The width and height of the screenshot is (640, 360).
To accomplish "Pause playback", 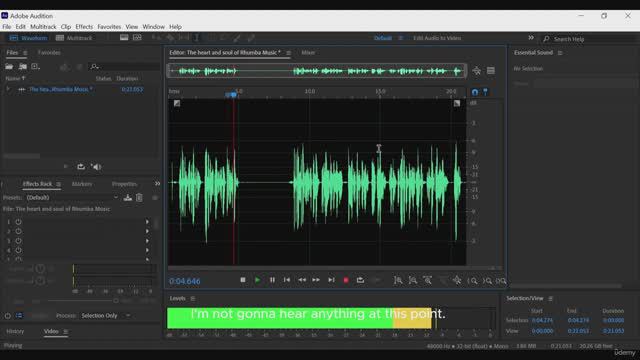I will tap(272, 280).
